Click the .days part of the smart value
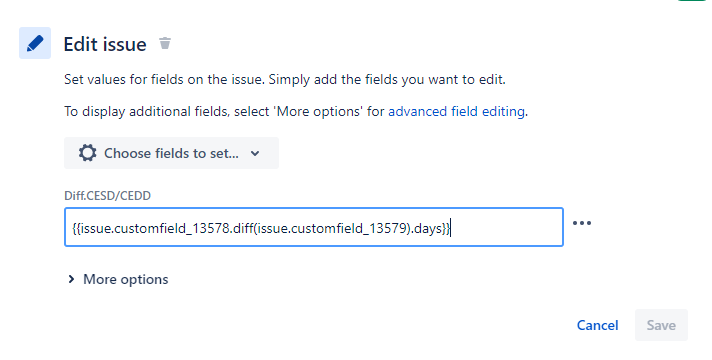This screenshot has height=360, width=712. click(x=427, y=228)
